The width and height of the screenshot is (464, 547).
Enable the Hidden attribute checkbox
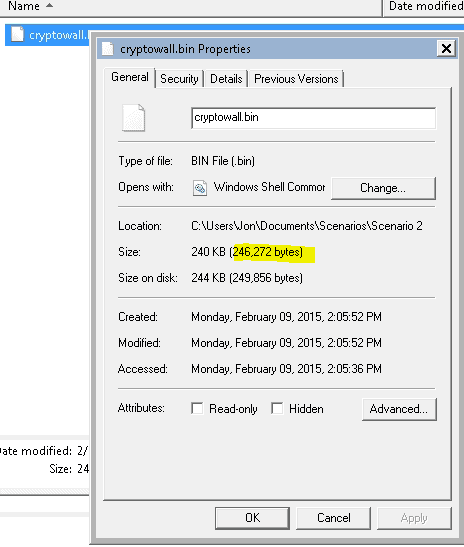coord(277,408)
